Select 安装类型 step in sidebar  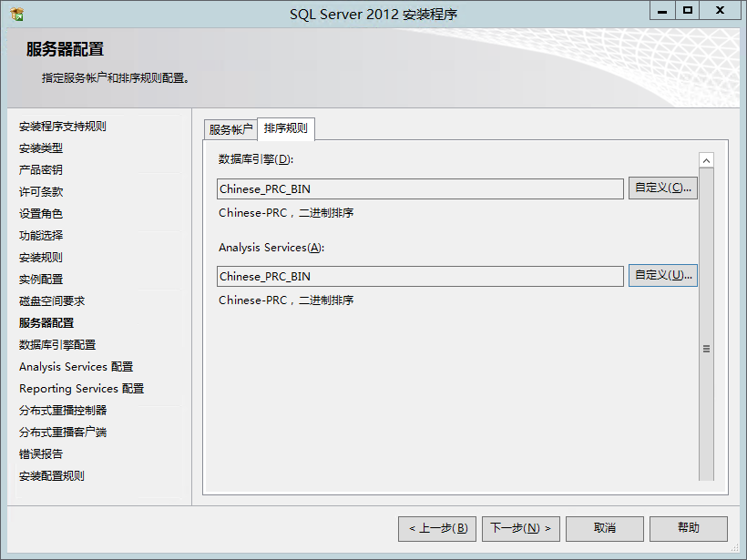41,148
